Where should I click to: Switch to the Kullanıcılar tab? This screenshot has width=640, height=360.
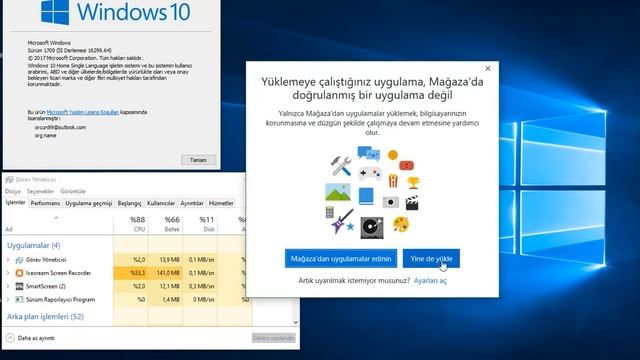pyautogui.click(x=161, y=203)
